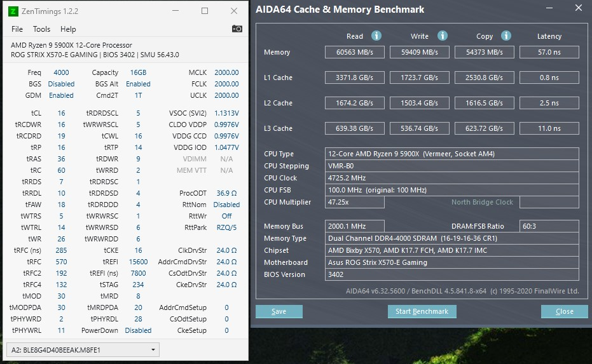Click the CPU Stepping VMR-B0 field
The height and width of the screenshot is (364, 592).
click(x=452, y=166)
